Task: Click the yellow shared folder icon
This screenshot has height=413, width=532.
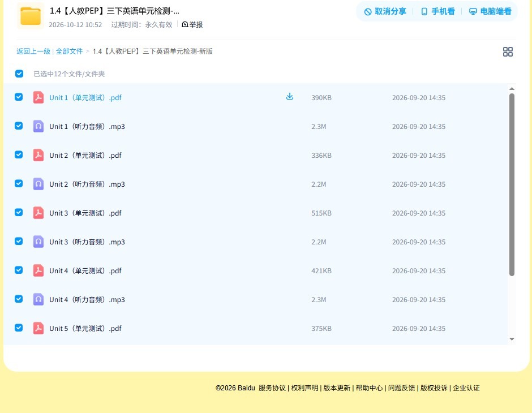Action: click(31, 16)
